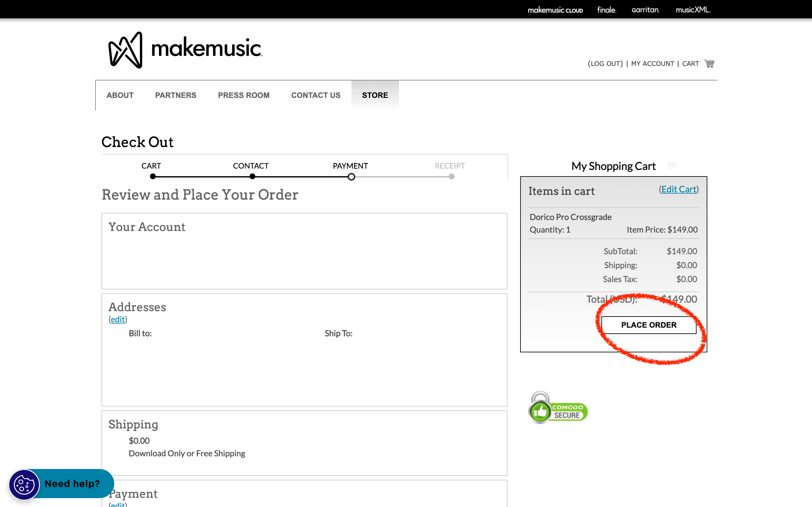Click the cookie settings icon
Image resolution: width=812 pixels, height=507 pixels.
[x=24, y=484]
